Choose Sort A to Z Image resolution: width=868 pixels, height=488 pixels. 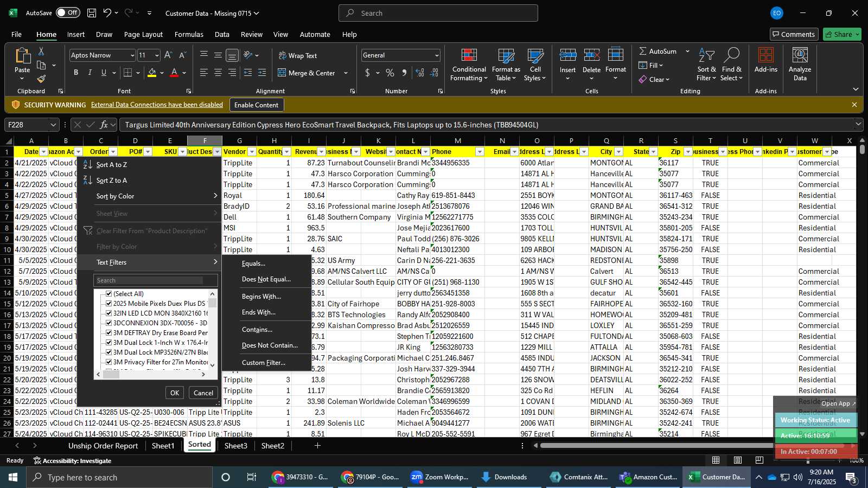(x=112, y=164)
